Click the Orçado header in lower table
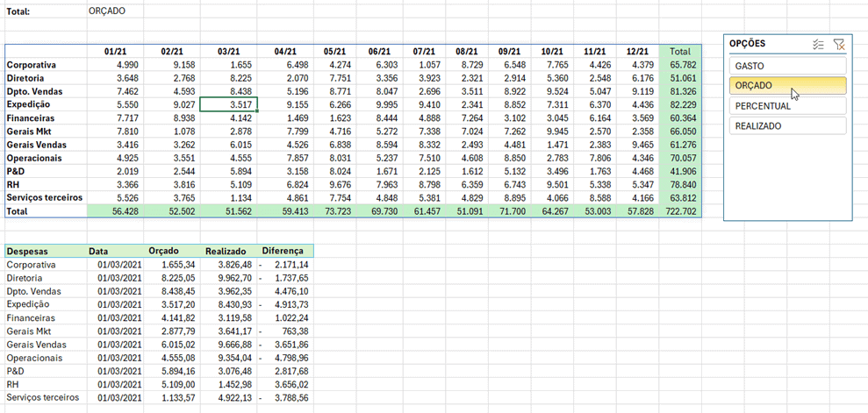The width and height of the screenshot is (868, 413). 172,251
